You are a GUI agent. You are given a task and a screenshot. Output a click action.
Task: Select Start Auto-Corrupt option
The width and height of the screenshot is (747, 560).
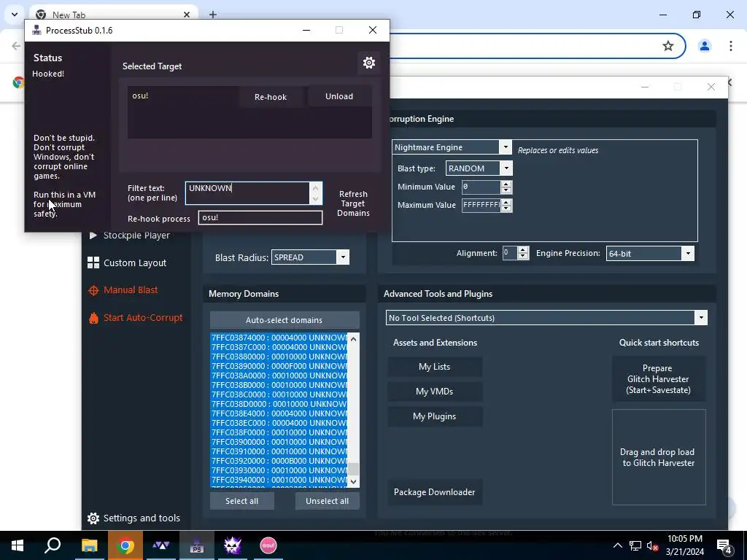(143, 318)
